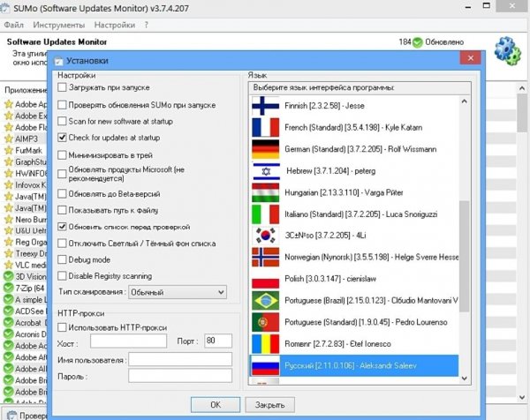Screen dimensions: 530x420
Task: Click the Hungarian flag icon
Action: point(265,192)
